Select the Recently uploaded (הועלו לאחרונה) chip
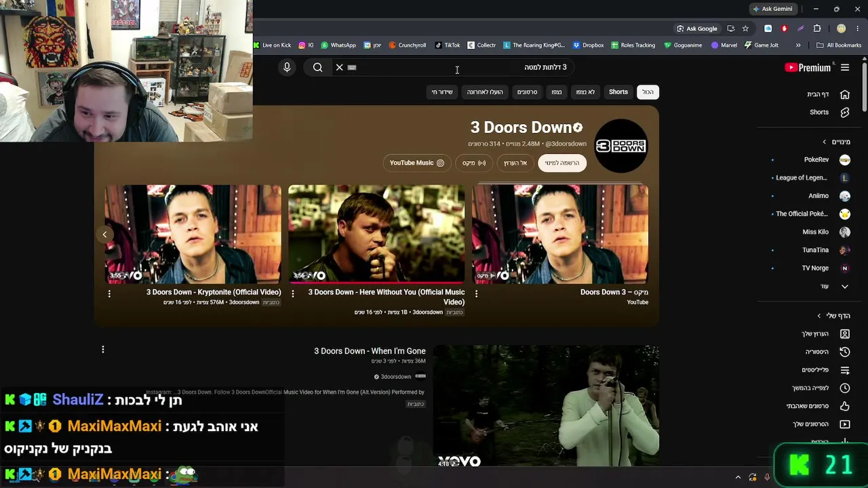 485,92
